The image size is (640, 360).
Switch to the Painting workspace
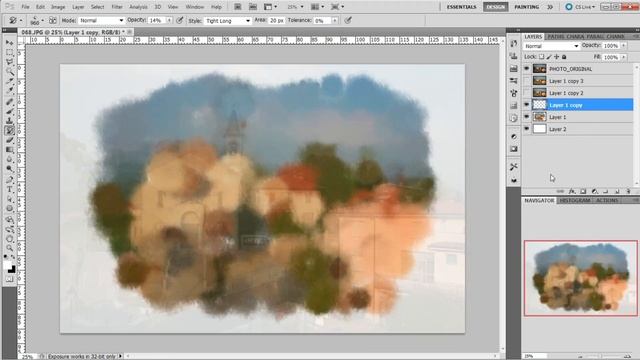(527, 7)
